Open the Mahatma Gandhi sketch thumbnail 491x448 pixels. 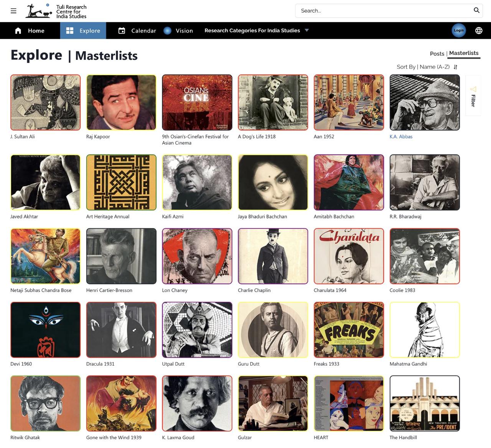pos(425,330)
